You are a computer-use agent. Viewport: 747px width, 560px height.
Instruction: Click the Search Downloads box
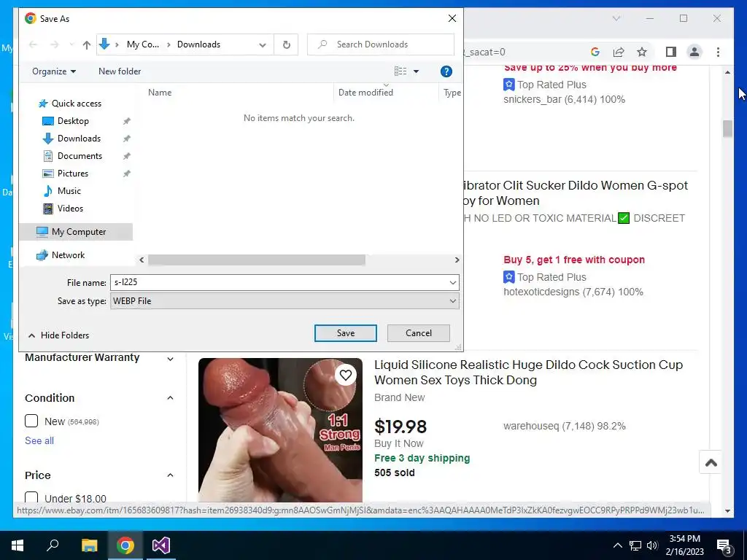click(x=380, y=44)
